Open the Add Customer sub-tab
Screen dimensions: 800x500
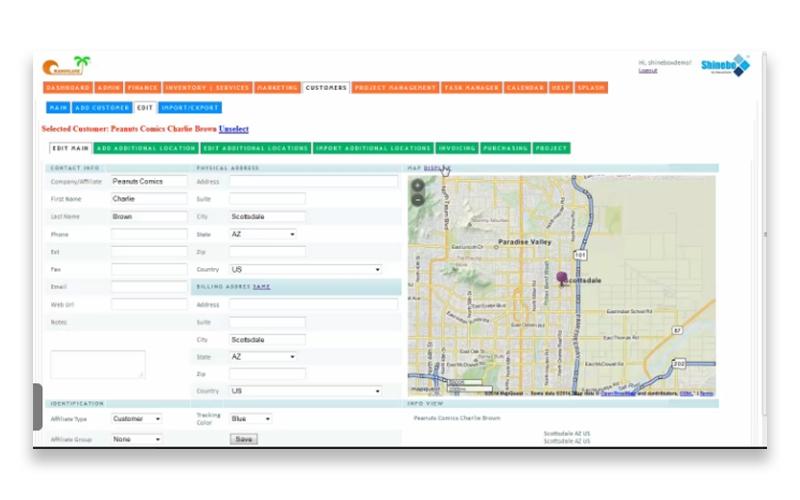pos(102,108)
